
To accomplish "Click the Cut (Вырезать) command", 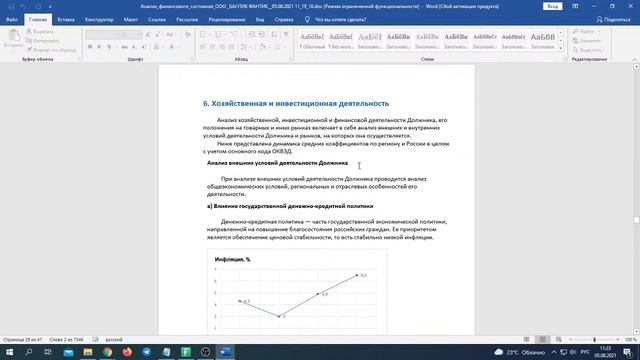I will tap(40, 31).
